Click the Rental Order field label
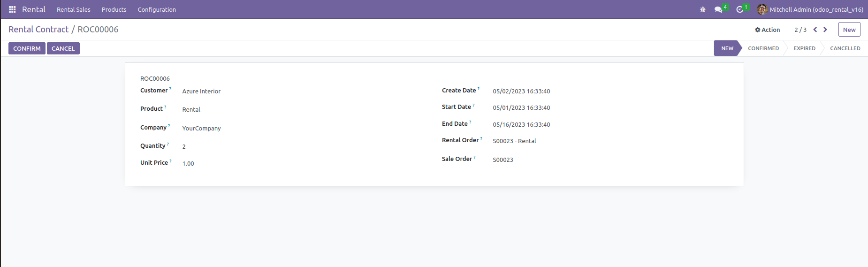Screen dimensions: 868x267 click(460, 140)
